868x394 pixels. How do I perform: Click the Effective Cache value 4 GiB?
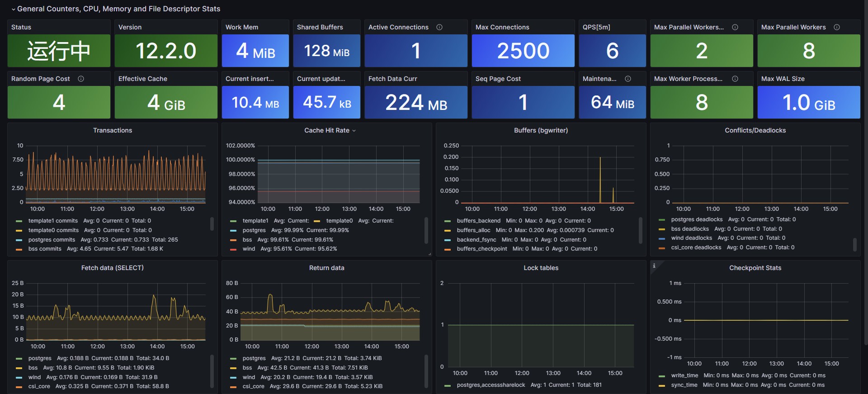coord(166,102)
